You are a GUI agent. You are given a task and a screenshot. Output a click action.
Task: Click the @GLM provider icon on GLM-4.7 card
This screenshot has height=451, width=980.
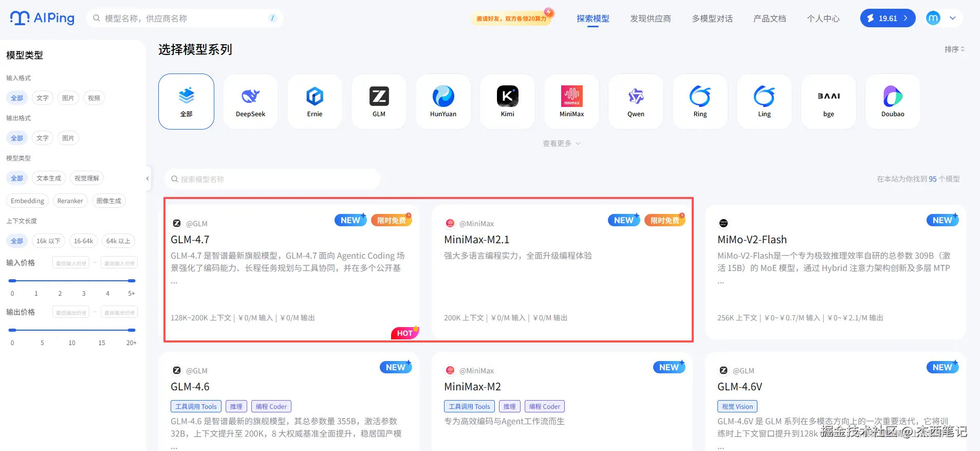pos(177,223)
